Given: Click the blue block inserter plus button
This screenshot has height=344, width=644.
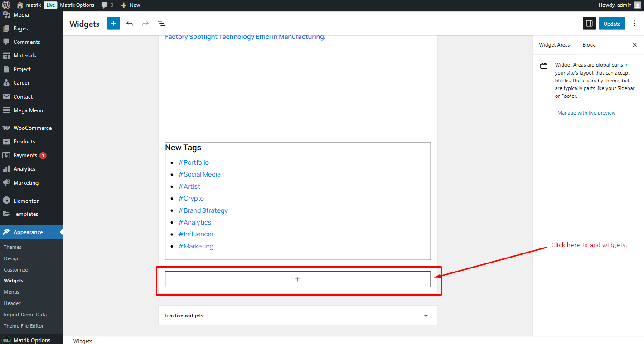Looking at the screenshot, I should (x=113, y=24).
